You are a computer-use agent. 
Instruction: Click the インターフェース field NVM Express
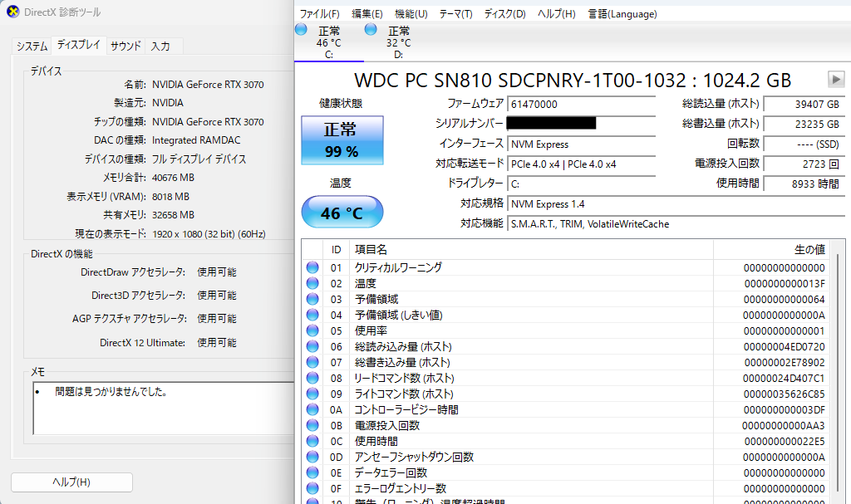point(581,144)
